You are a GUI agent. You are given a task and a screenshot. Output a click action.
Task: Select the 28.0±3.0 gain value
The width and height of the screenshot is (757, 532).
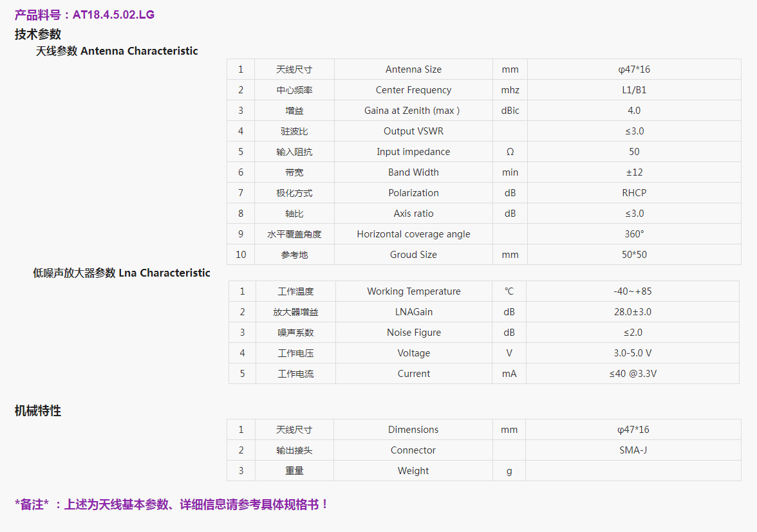tap(632, 312)
